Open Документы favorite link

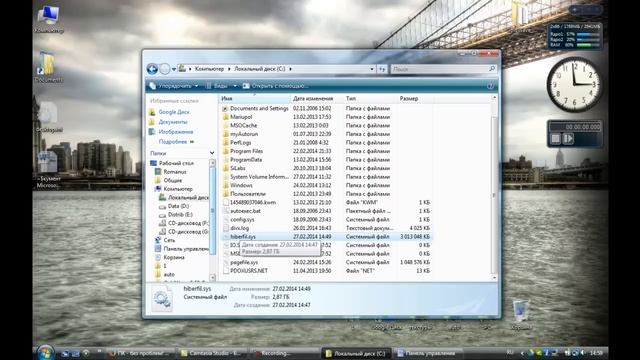pos(173,122)
